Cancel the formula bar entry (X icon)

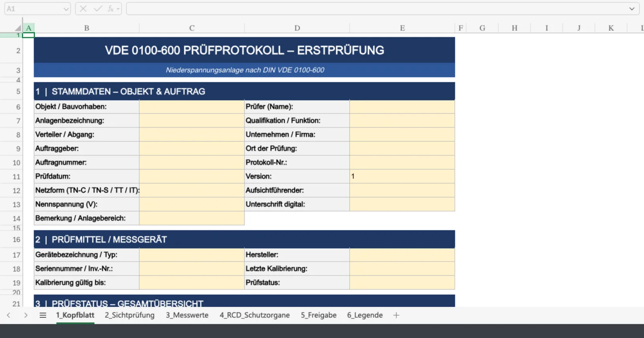pyautogui.click(x=83, y=8)
